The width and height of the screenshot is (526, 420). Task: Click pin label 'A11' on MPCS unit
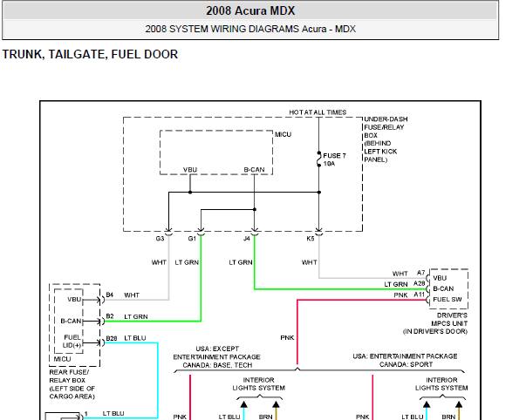(x=419, y=294)
